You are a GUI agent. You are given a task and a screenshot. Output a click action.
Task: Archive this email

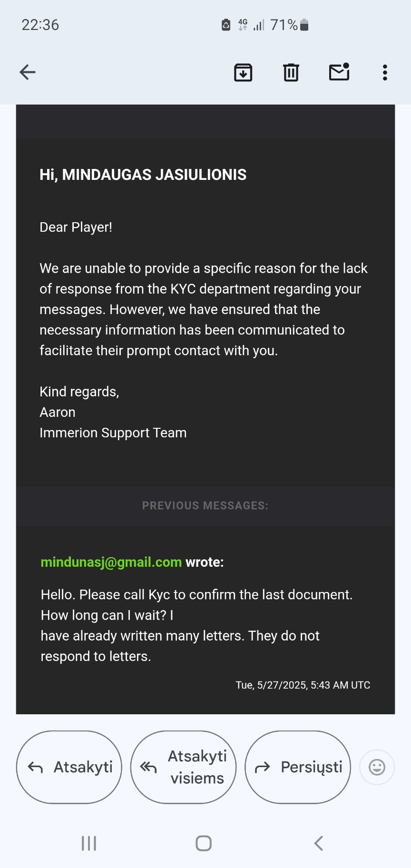coord(243,72)
